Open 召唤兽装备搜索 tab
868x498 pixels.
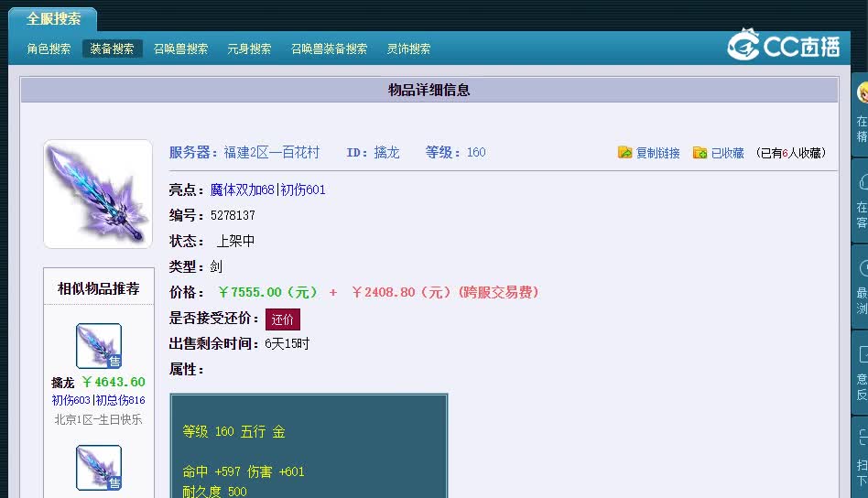click(x=329, y=49)
